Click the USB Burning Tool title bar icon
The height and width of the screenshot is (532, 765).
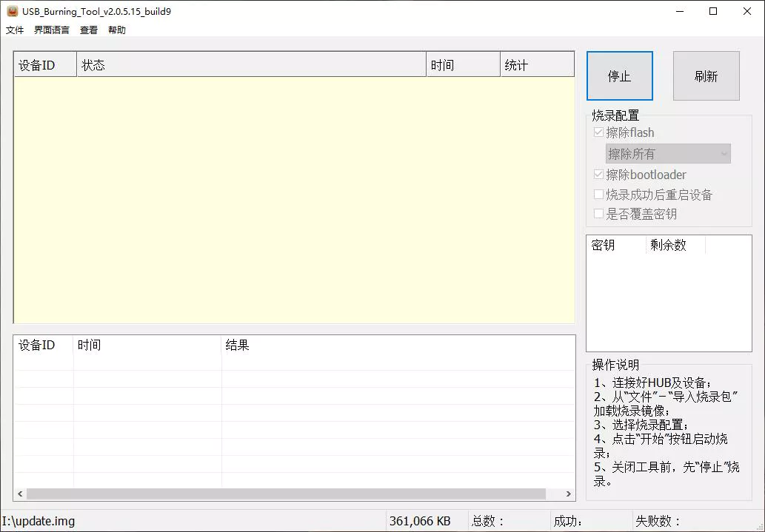(x=12, y=11)
